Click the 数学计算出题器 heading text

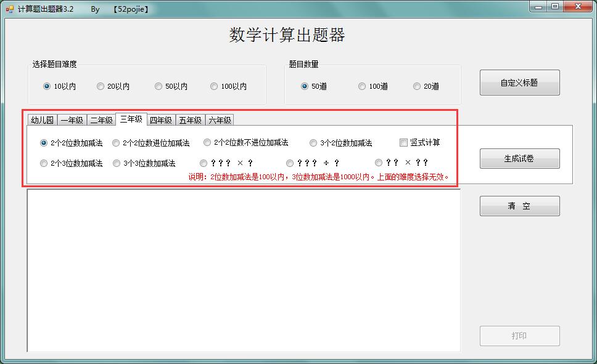(287, 35)
